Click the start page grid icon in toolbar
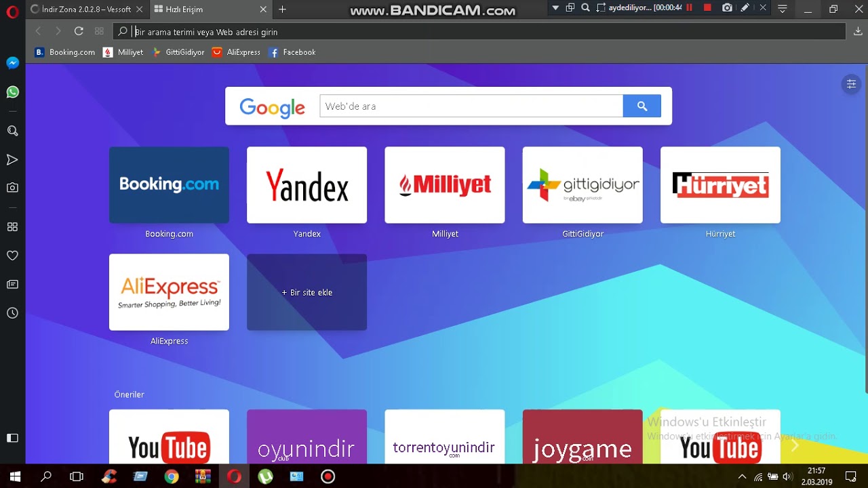 99,31
